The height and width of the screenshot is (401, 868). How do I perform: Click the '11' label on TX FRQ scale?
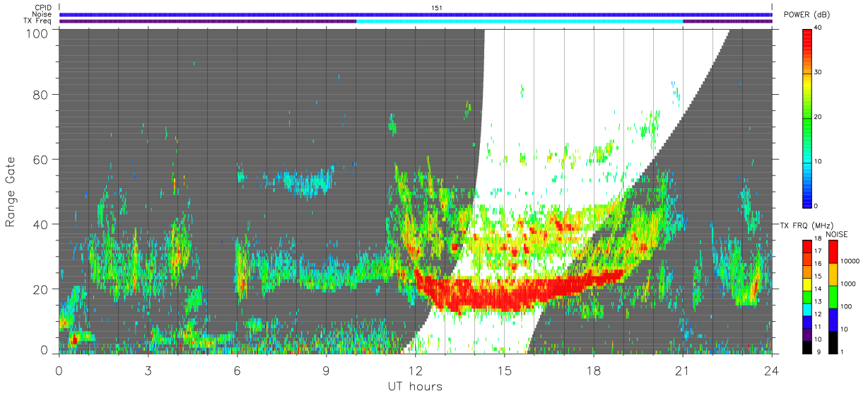point(819,327)
